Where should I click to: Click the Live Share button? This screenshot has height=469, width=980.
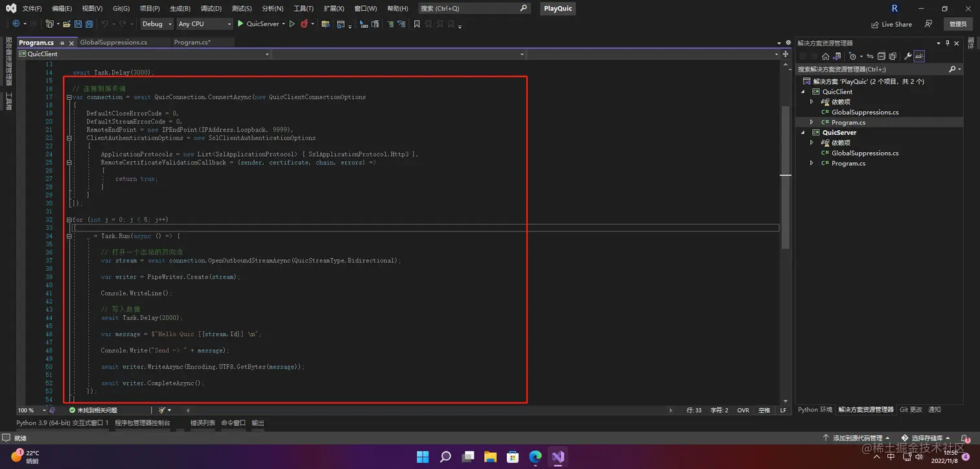891,24
